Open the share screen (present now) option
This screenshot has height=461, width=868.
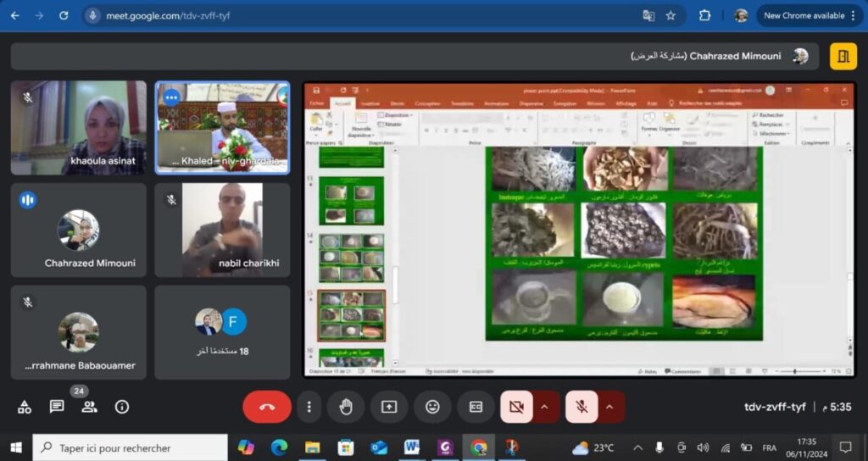click(389, 407)
